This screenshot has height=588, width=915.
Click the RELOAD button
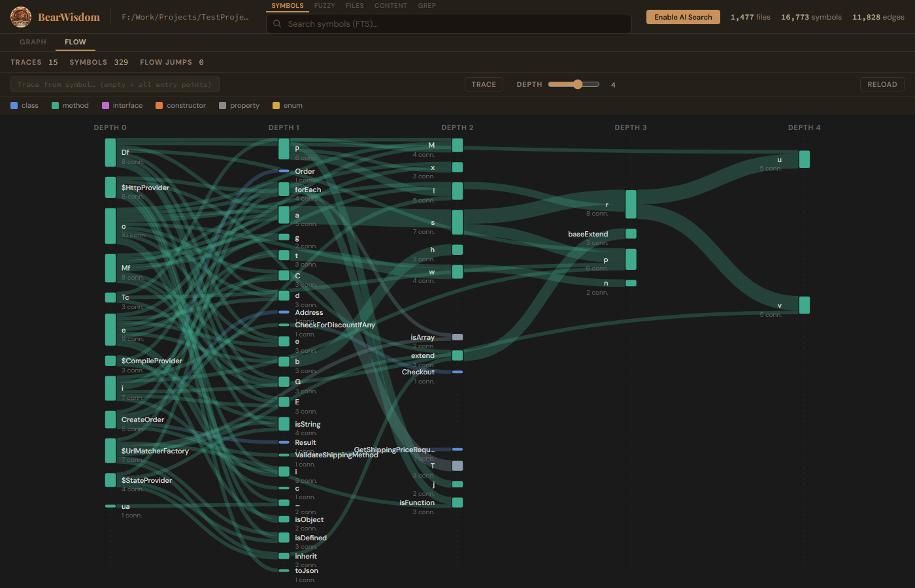882,84
